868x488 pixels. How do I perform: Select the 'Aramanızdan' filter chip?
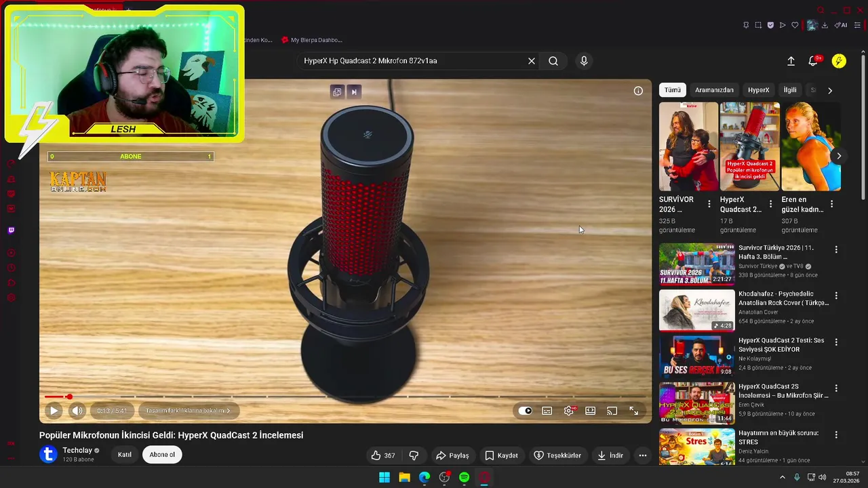click(x=714, y=90)
